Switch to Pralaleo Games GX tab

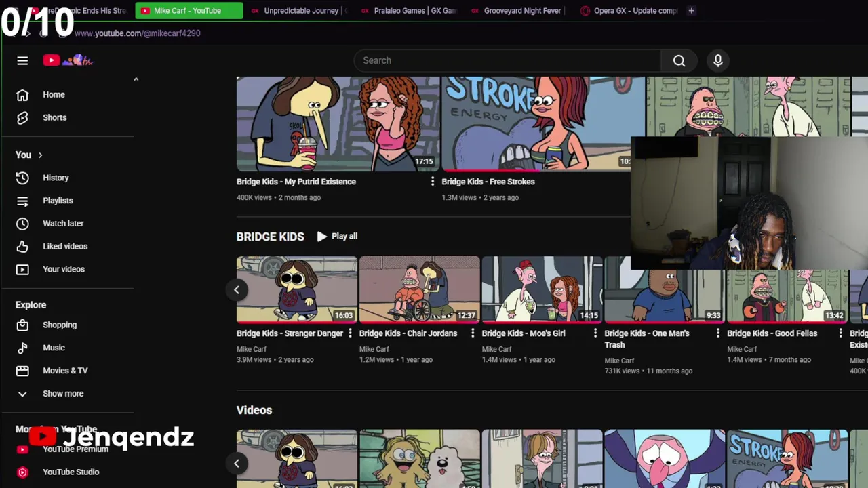click(x=409, y=11)
